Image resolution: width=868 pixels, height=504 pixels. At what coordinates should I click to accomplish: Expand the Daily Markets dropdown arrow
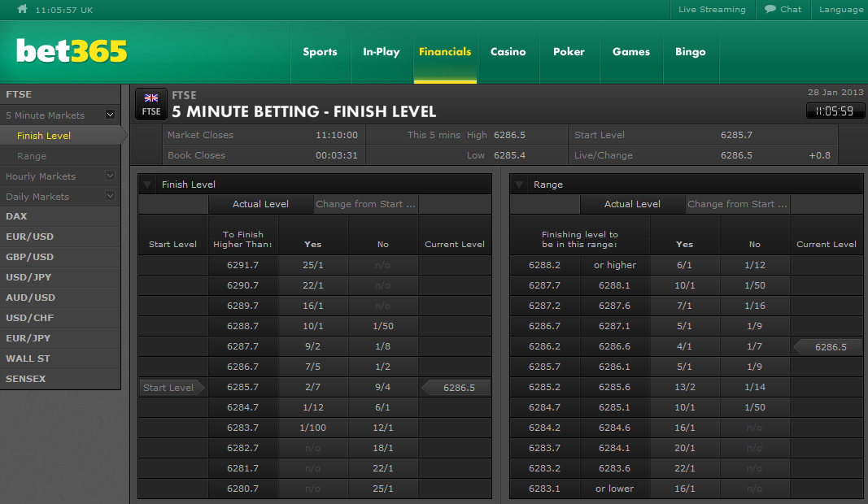110,195
